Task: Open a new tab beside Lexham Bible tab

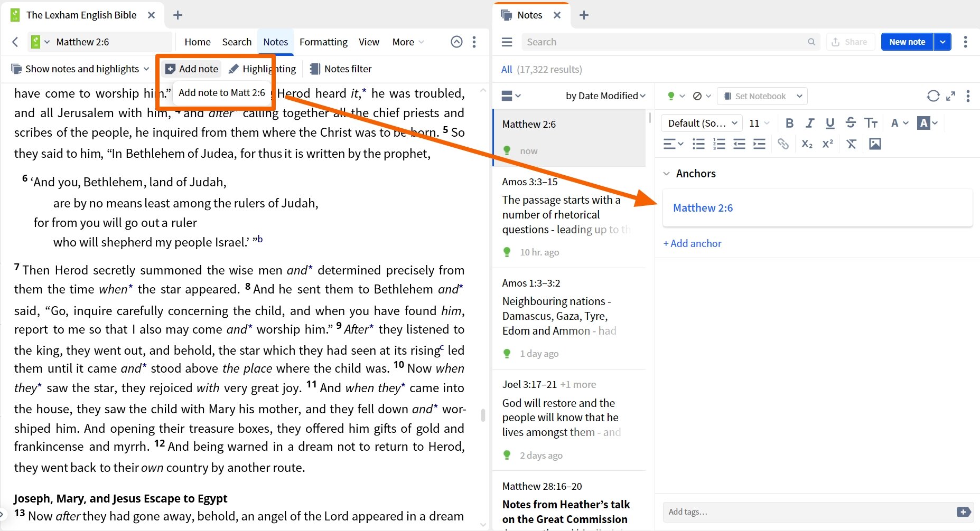Action: pos(178,15)
